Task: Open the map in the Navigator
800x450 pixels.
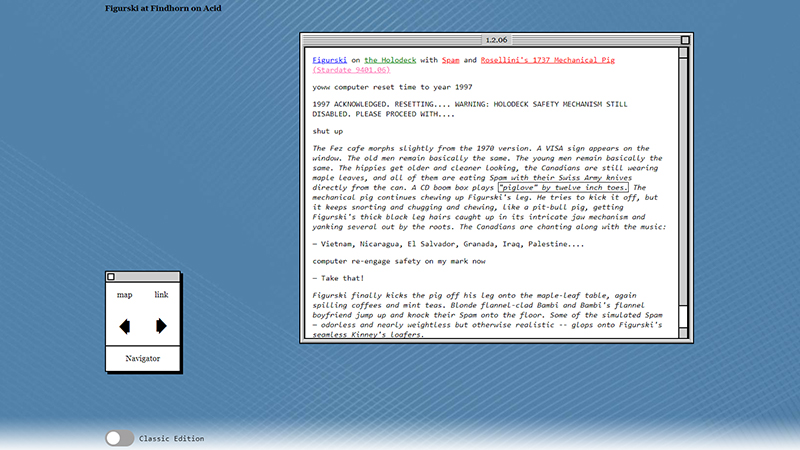Action: [x=124, y=295]
